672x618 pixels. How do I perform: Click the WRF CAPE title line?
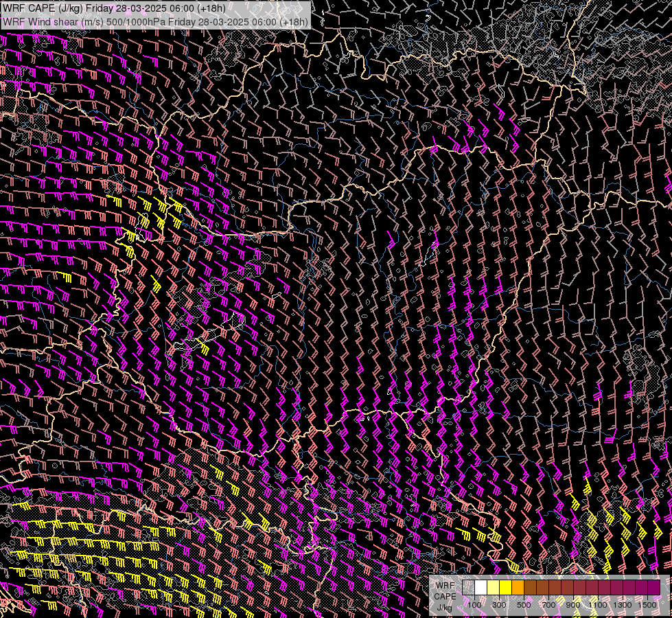tap(114, 8)
